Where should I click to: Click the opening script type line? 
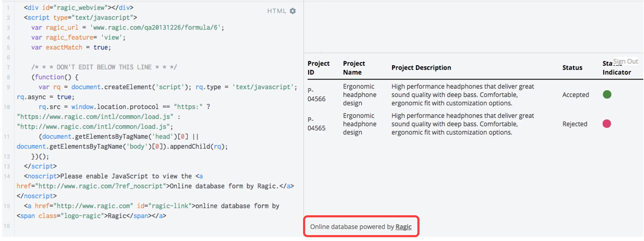coord(81,18)
